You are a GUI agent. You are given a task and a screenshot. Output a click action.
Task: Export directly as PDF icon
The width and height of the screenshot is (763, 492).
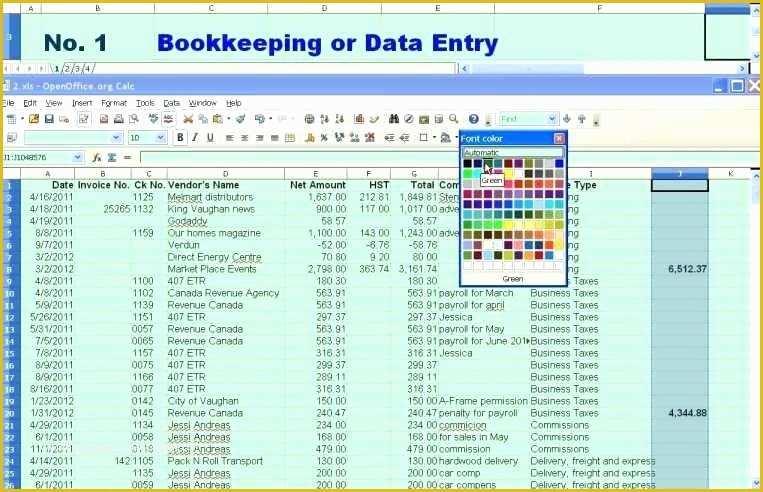pyautogui.click(x=104, y=119)
